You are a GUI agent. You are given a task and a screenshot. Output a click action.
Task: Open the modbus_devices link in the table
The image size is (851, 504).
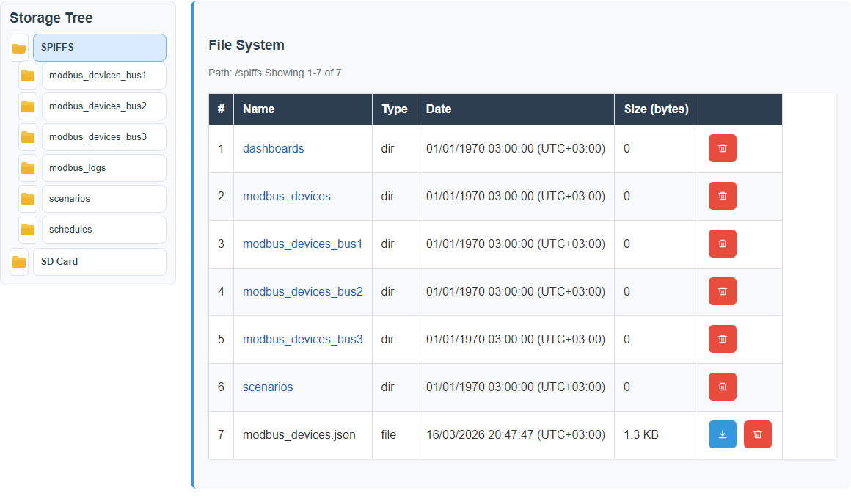pyautogui.click(x=287, y=196)
